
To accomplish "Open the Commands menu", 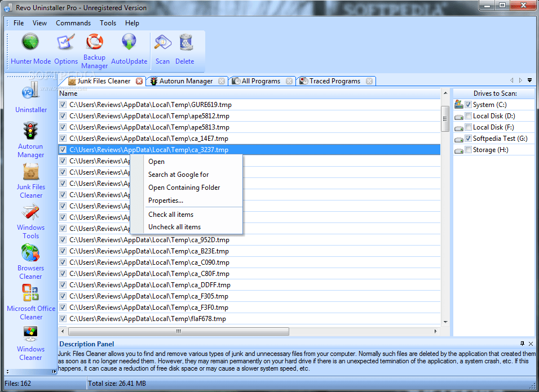I will (x=73, y=23).
